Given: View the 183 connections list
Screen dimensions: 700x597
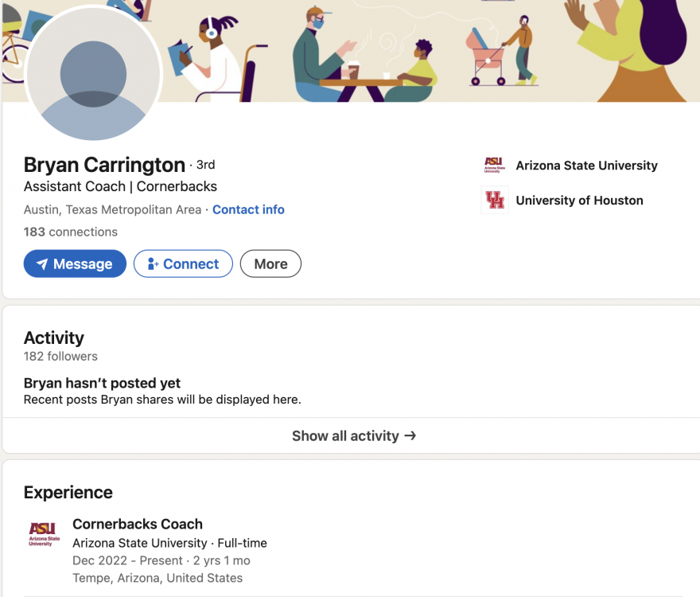Looking at the screenshot, I should pyautogui.click(x=71, y=232).
